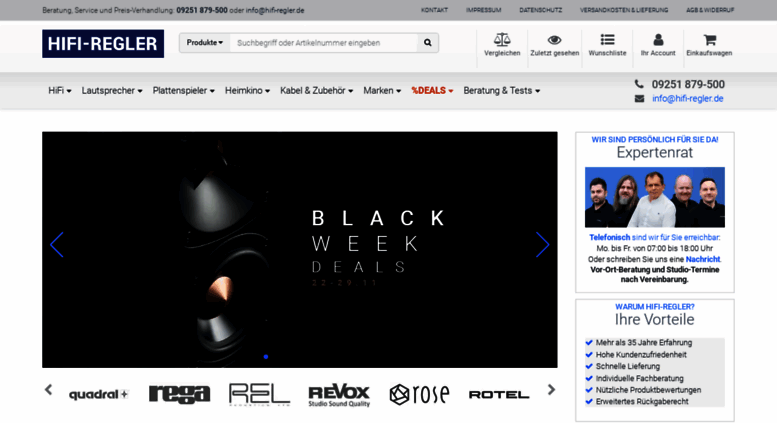
Task: Click the 'Ihre Vorteile' heading
Action: click(x=655, y=319)
